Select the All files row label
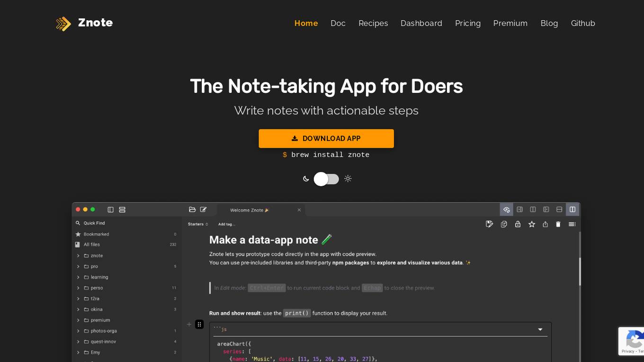 [92, 244]
